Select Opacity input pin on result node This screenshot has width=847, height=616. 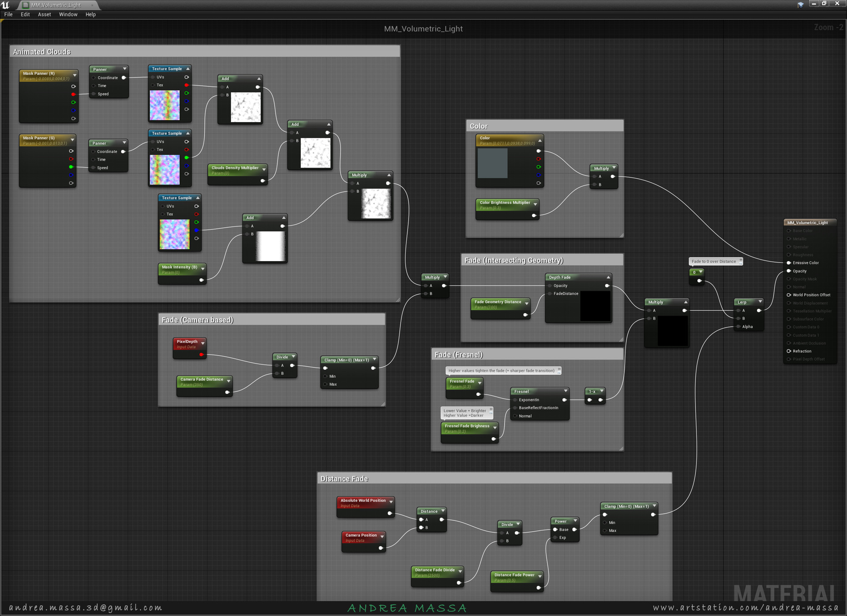789,271
